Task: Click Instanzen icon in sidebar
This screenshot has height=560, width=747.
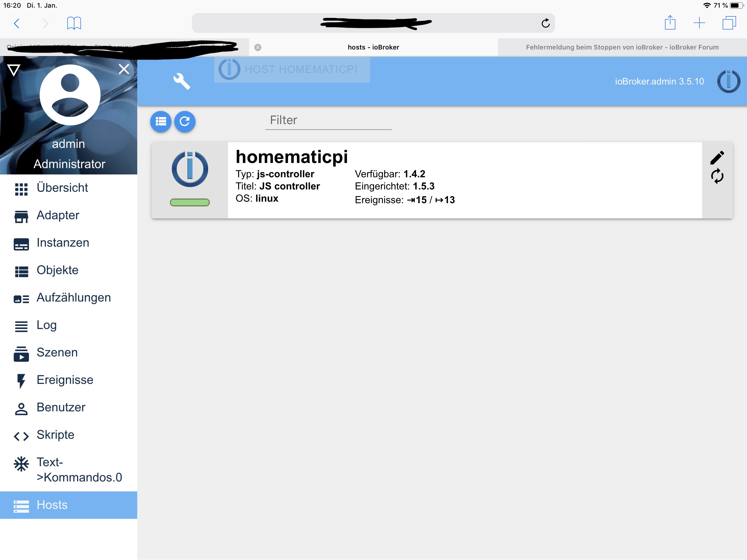Action: click(21, 244)
